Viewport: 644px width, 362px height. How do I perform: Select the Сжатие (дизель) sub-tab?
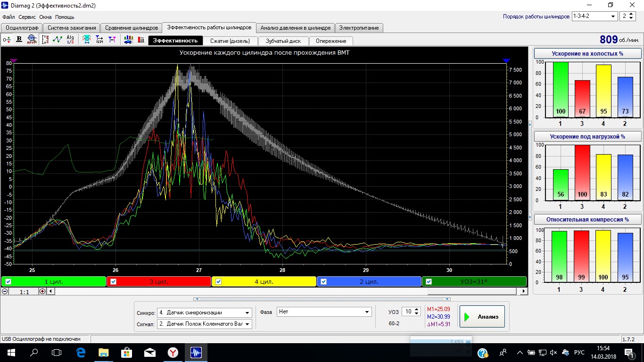coord(230,41)
